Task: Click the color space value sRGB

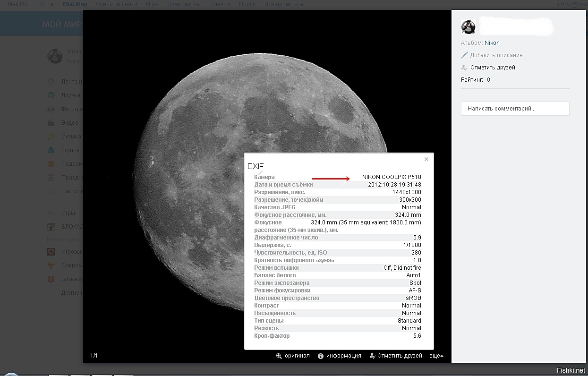Action: [413, 298]
